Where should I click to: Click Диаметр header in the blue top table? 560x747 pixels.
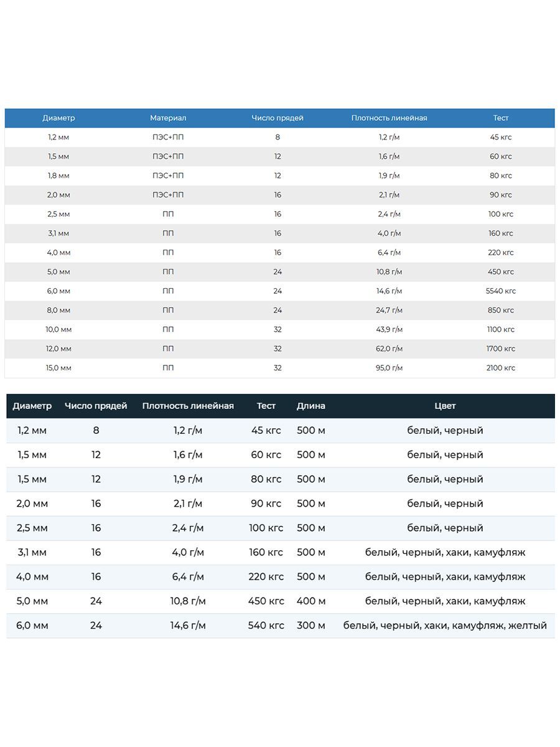tap(58, 118)
